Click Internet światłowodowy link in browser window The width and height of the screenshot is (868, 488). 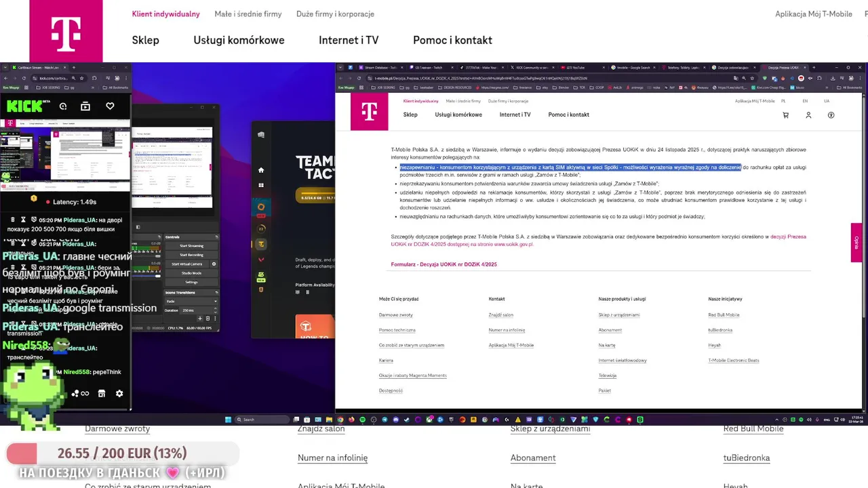click(623, 361)
